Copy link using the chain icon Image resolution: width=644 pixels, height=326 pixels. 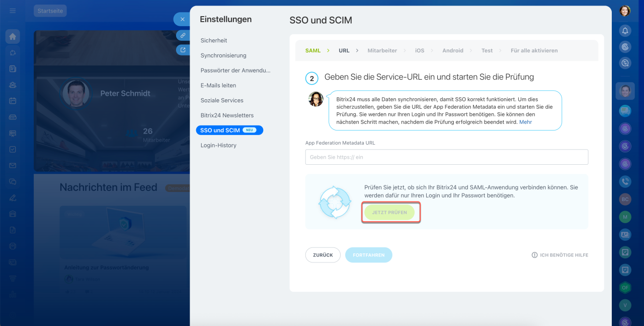point(183,35)
